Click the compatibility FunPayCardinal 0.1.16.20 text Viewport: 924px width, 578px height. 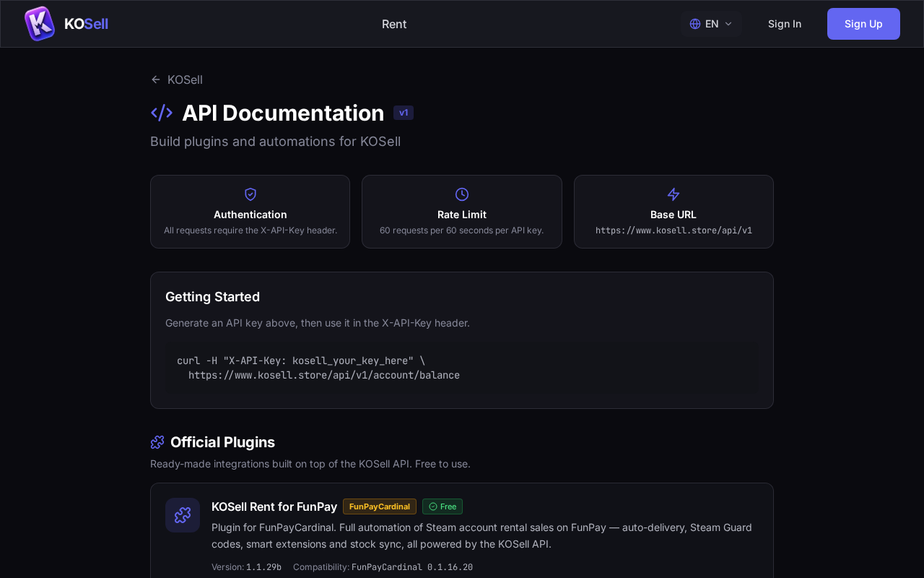click(412, 567)
